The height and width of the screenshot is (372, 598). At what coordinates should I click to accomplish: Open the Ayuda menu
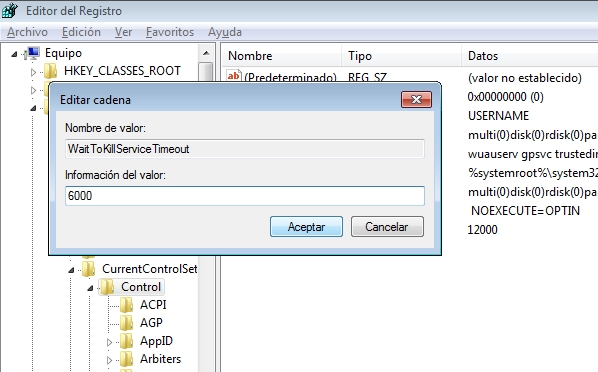pos(225,32)
